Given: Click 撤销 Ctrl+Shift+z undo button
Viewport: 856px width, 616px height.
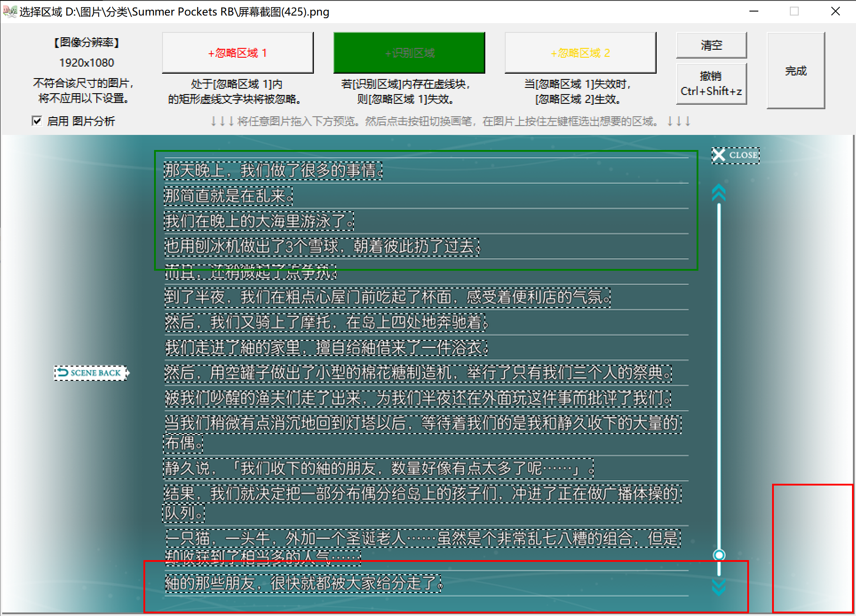Looking at the screenshot, I should (711, 83).
